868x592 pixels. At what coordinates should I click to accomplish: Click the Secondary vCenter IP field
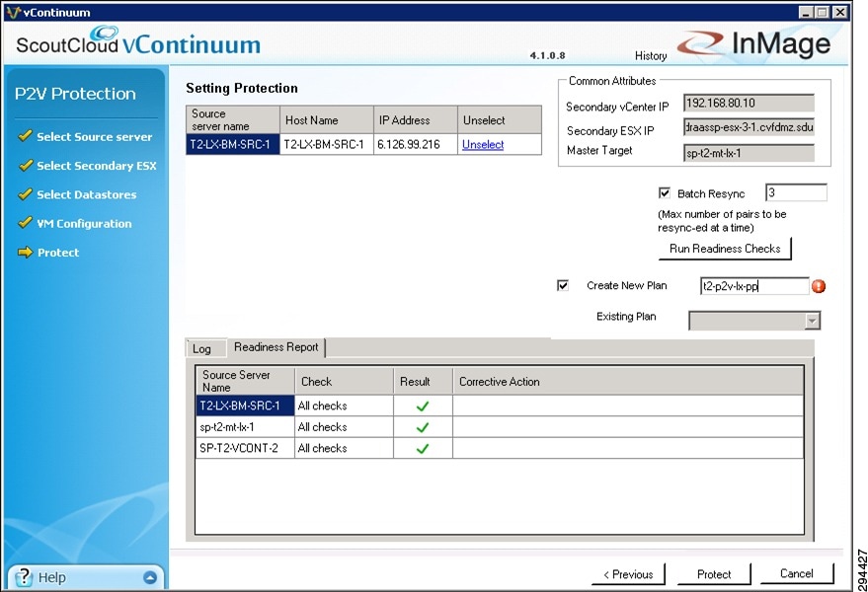[749, 103]
